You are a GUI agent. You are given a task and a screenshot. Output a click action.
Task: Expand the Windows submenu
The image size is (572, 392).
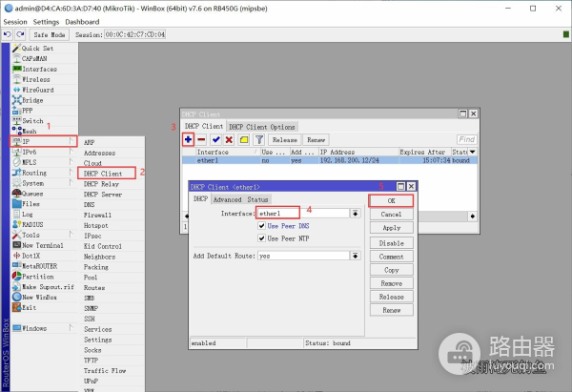click(x=44, y=328)
